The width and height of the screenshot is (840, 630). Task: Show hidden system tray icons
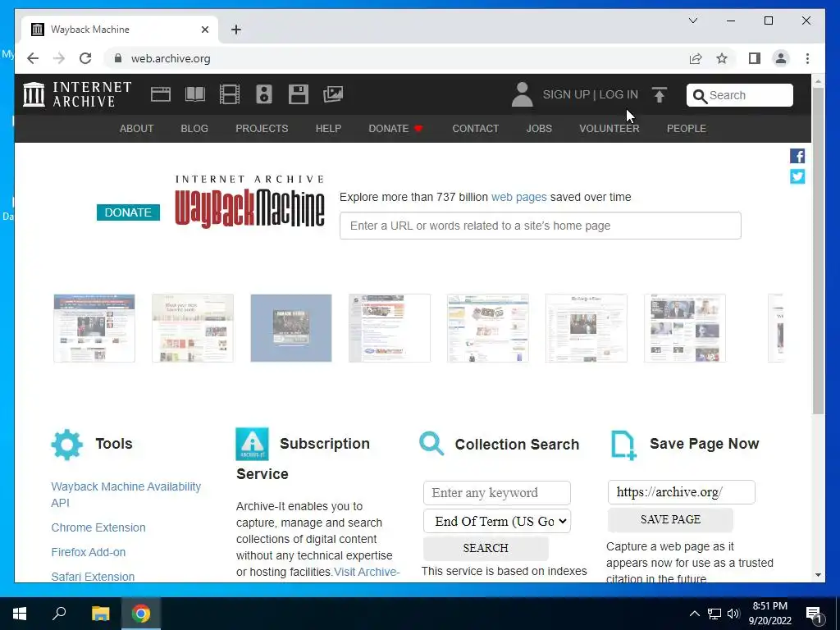[x=694, y=614]
